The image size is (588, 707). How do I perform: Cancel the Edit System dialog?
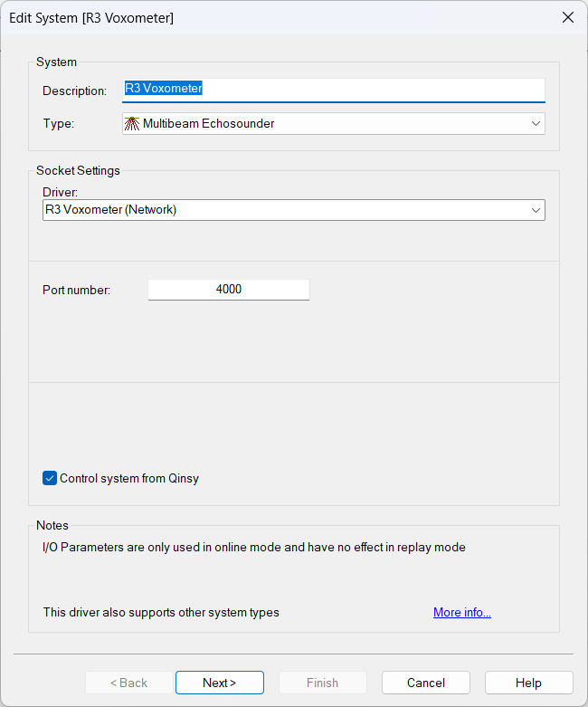pyautogui.click(x=426, y=683)
